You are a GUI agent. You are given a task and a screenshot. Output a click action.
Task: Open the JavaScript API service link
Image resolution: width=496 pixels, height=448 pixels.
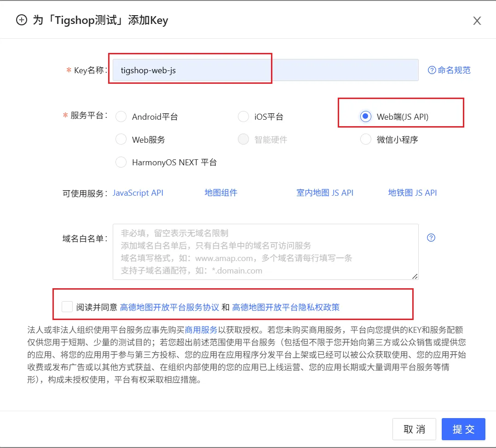(138, 193)
